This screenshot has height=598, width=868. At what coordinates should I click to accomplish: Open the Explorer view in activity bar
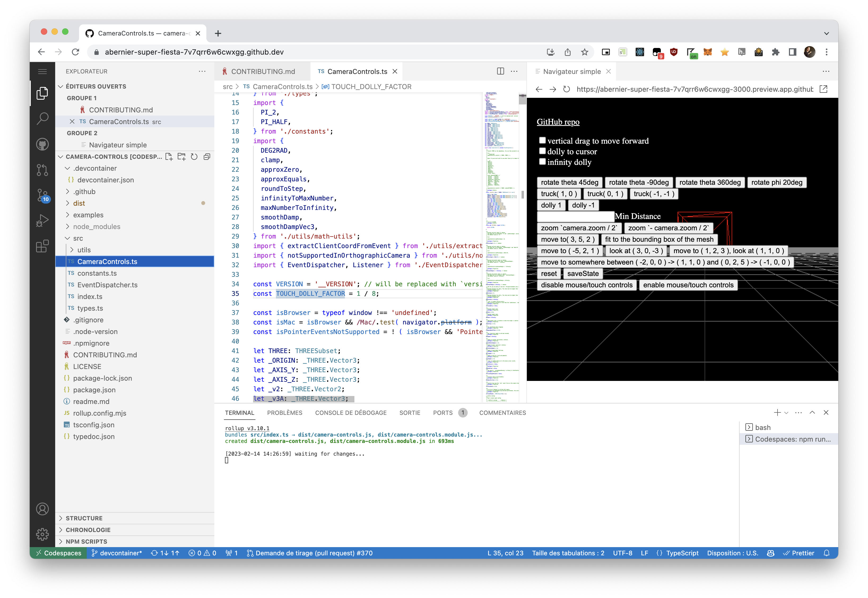click(42, 93)
